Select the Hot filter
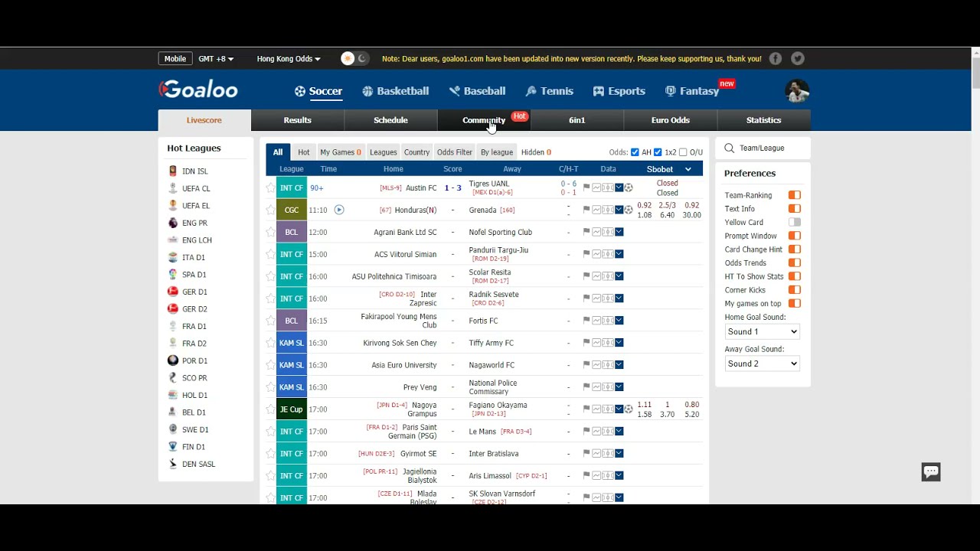 pos(304,152)
